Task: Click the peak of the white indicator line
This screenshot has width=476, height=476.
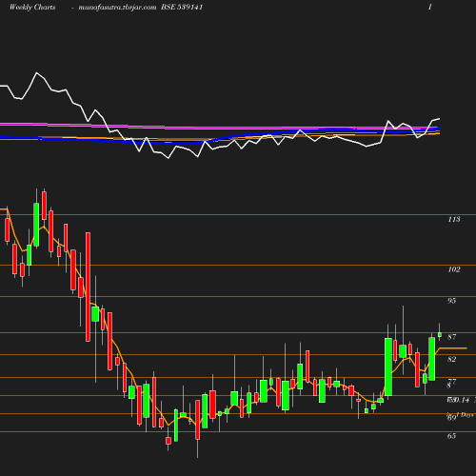Action: [37, 73]
